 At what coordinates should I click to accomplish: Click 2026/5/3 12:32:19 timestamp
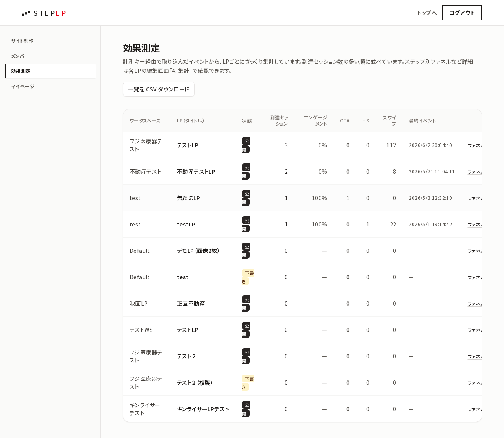tap(430, 198)
